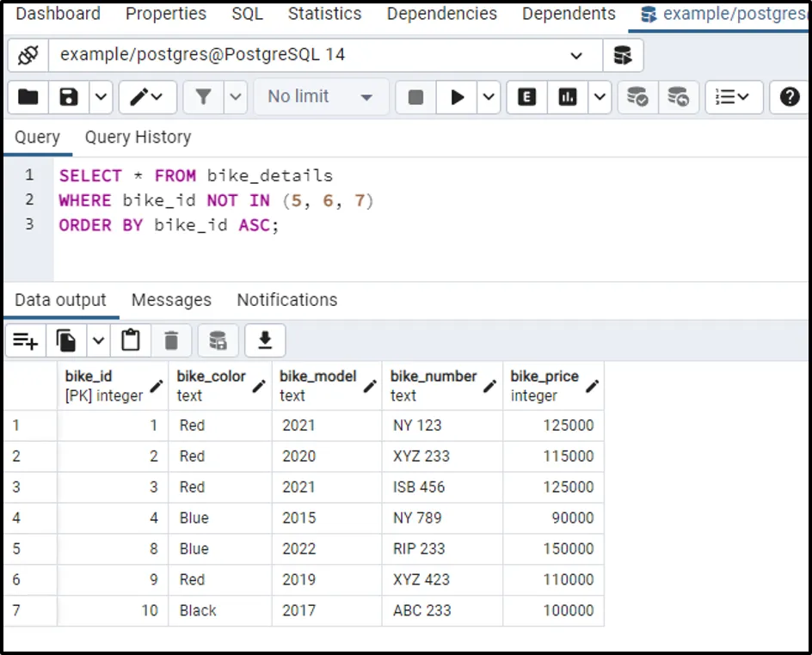Image resolution: width=812 pixels, height=655 pixels.
Task: Open the new connection database icon
Action: tap(623, 55)
